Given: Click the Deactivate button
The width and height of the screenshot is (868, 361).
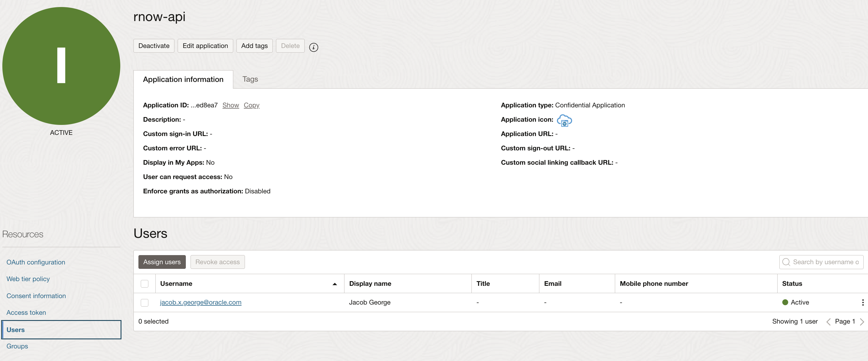Looking at the screenshot, I should point(154,45).
